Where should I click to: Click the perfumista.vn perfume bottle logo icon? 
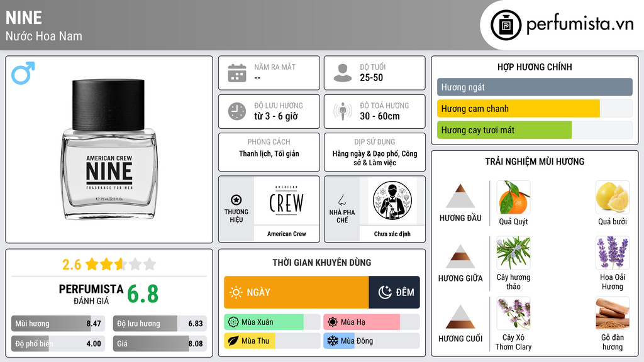[506, 25]
